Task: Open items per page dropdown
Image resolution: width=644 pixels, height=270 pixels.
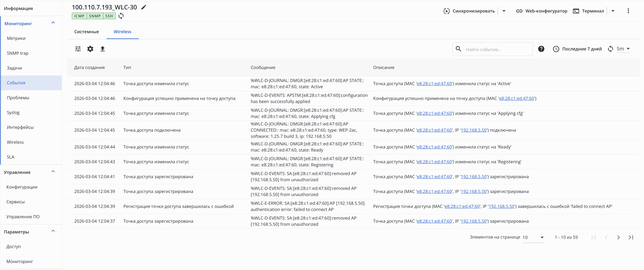Action: click(533, 237)
